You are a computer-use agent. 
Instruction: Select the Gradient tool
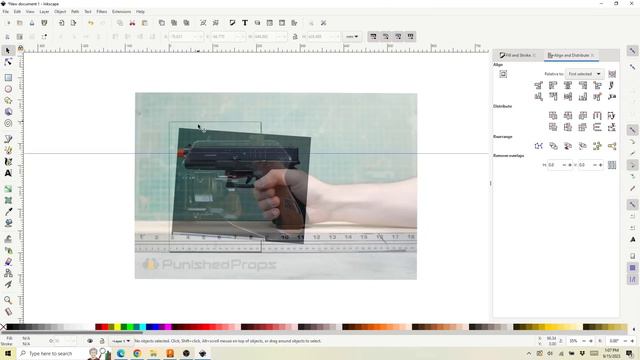pos(8,189)
